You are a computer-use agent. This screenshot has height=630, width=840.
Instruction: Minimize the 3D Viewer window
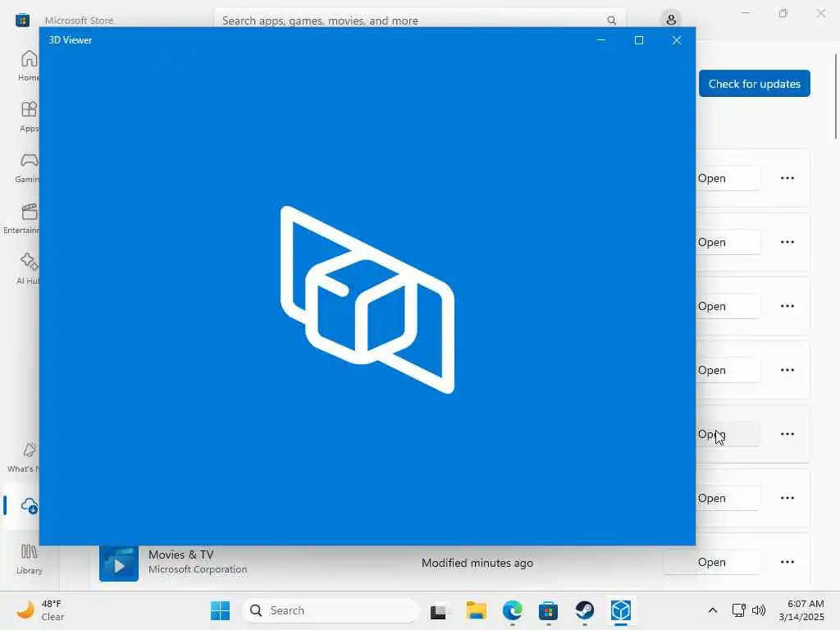point(601,40)
